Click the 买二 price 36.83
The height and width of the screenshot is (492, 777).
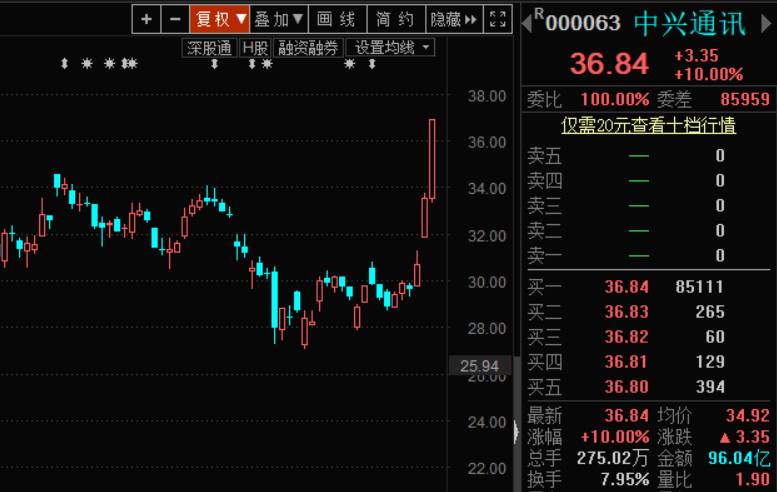627,312
